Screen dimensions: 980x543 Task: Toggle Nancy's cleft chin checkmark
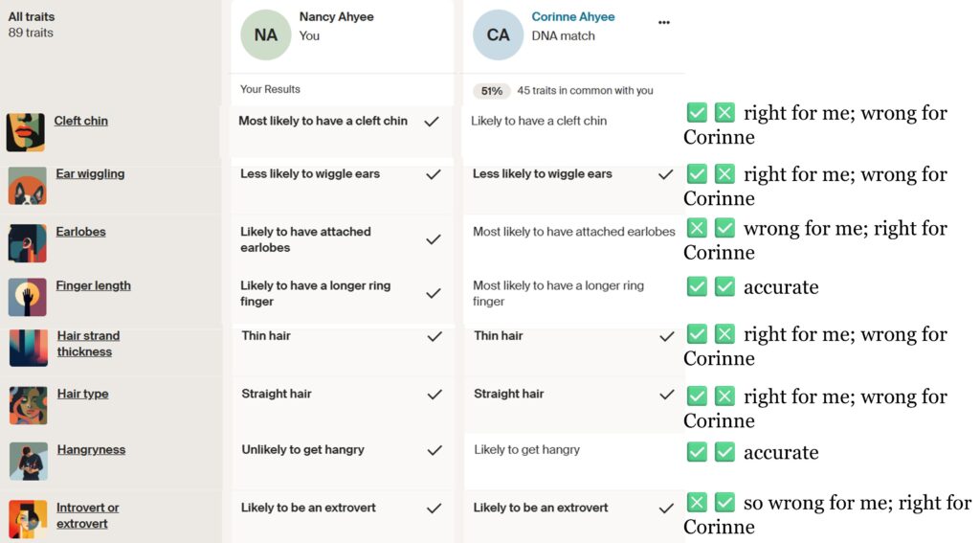click(433, 122)
